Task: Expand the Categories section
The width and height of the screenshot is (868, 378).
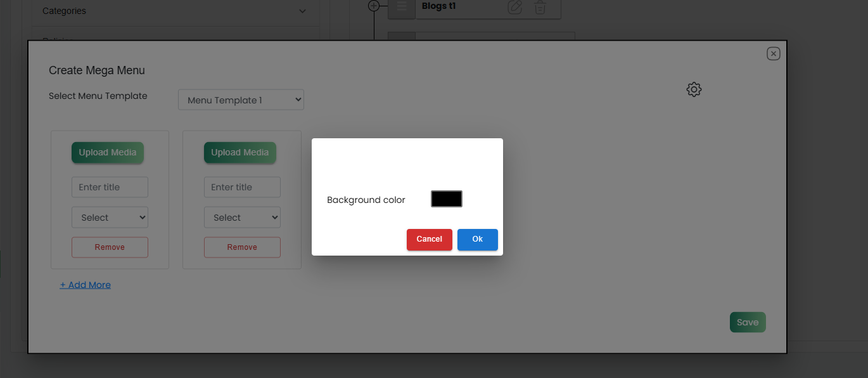Action: click(174, 11)
